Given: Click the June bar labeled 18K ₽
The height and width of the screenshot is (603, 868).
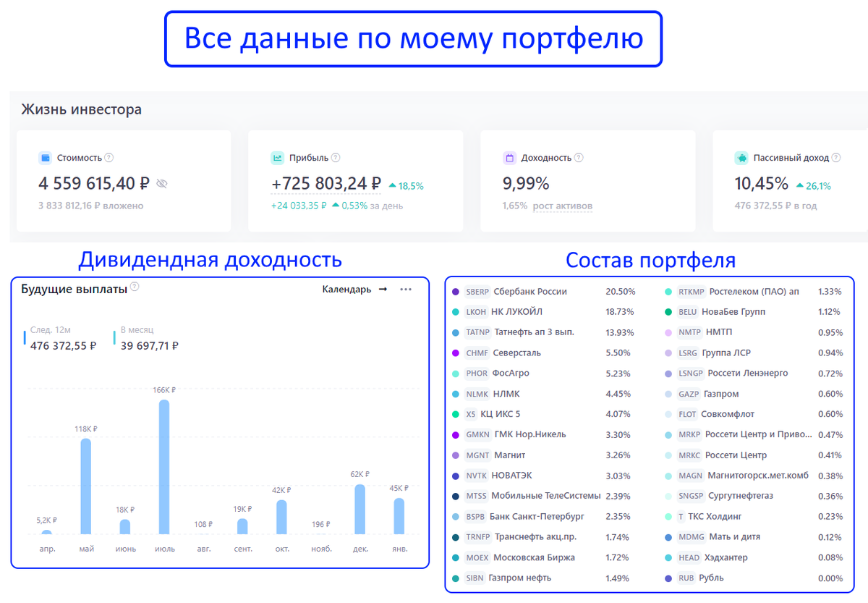Looking at the screenshot, I should tap(125, 527).
